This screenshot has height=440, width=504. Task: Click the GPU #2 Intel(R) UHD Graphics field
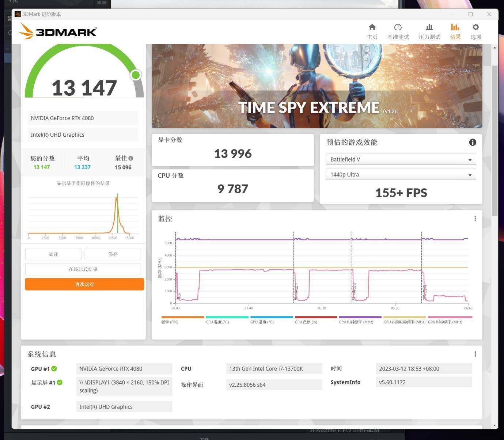[x=124, y=407]
